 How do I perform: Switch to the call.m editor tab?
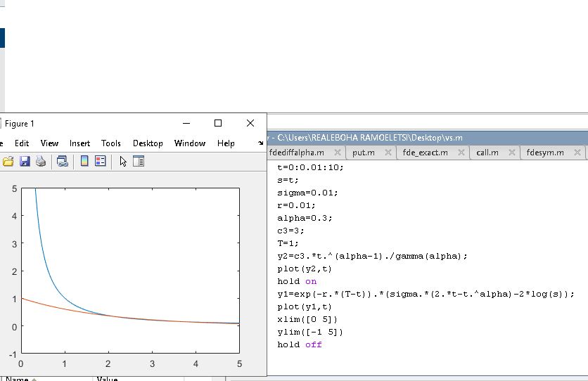487,153
